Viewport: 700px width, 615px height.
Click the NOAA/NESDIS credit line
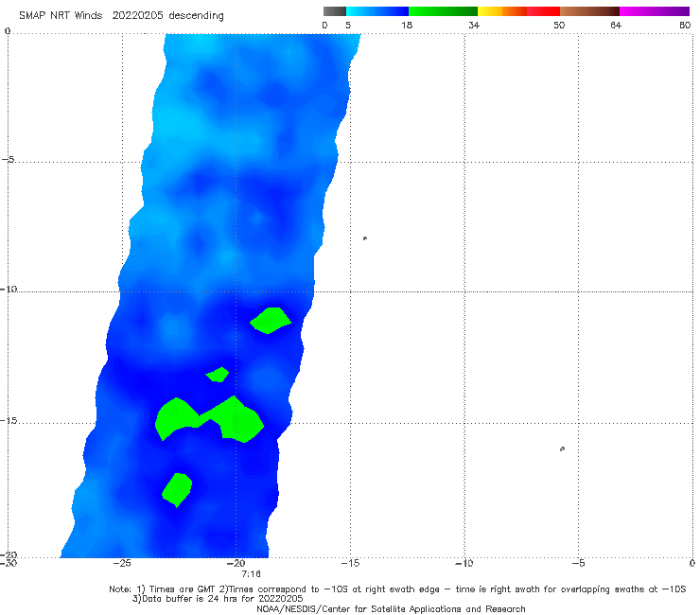[391, 609]
